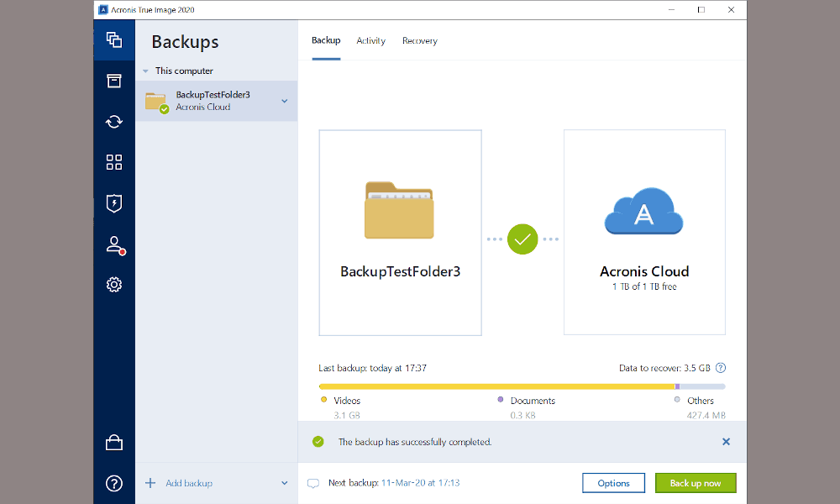Click the '427.4 MB' value under Others
The height and width of the screenshot is (504, 840).
point(706,415)
